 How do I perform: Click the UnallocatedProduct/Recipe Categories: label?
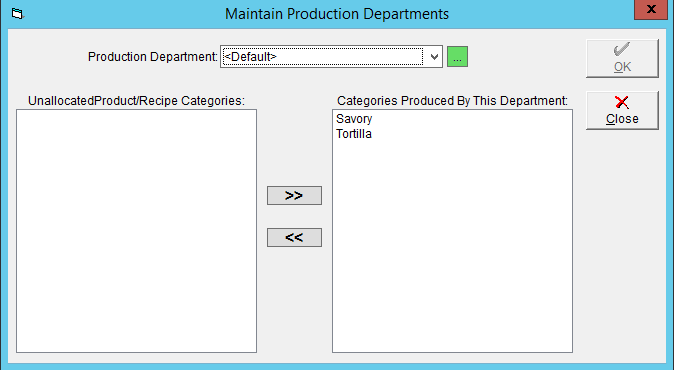(136, 101)
